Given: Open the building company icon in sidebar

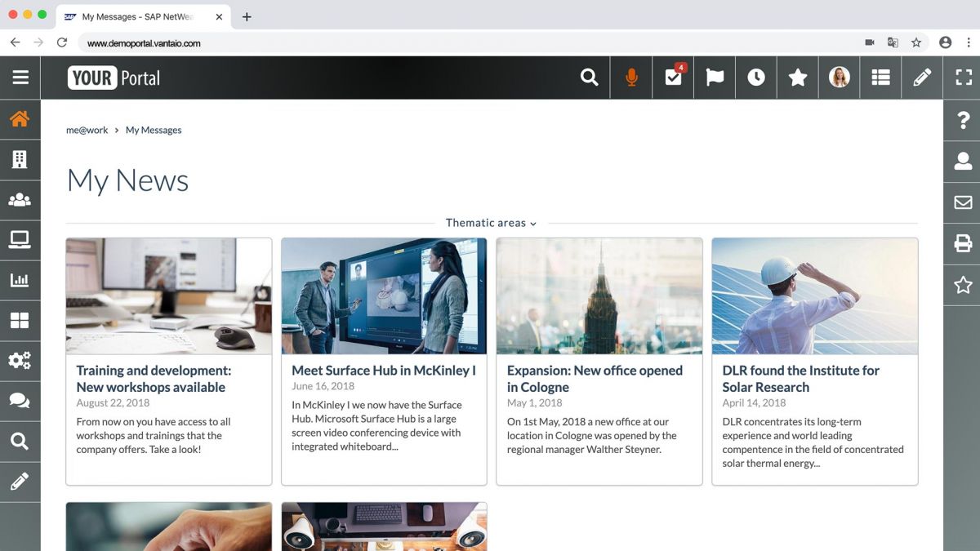Looking at the screenshot, I should (x=20, y=159).
